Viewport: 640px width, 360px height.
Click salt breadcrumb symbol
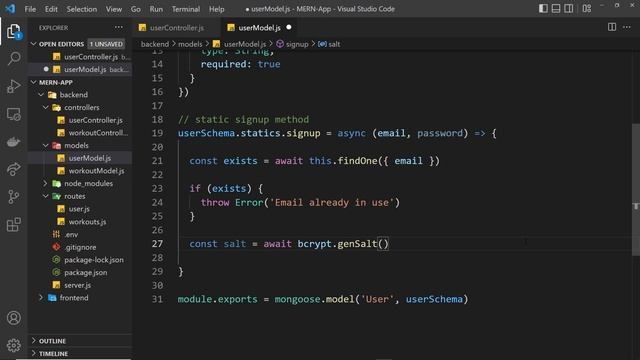click(x=329, y=44)
